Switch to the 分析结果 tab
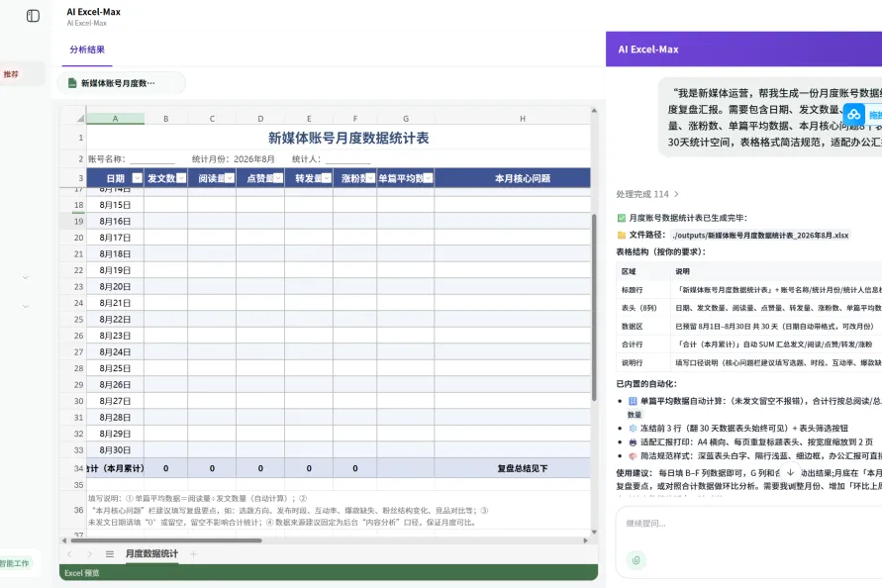 (87, 49)
